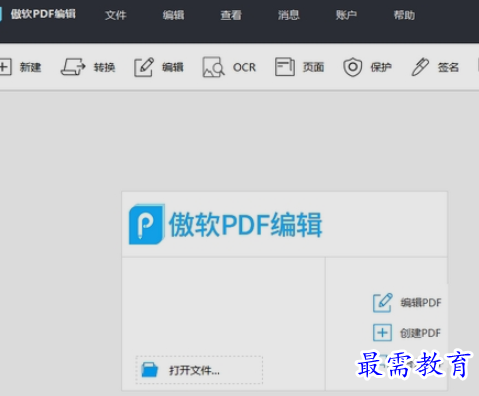This screenshot has width=479, height=396.
Task: Click the 转换 convert icon
Action: click(x=73, y=67)
